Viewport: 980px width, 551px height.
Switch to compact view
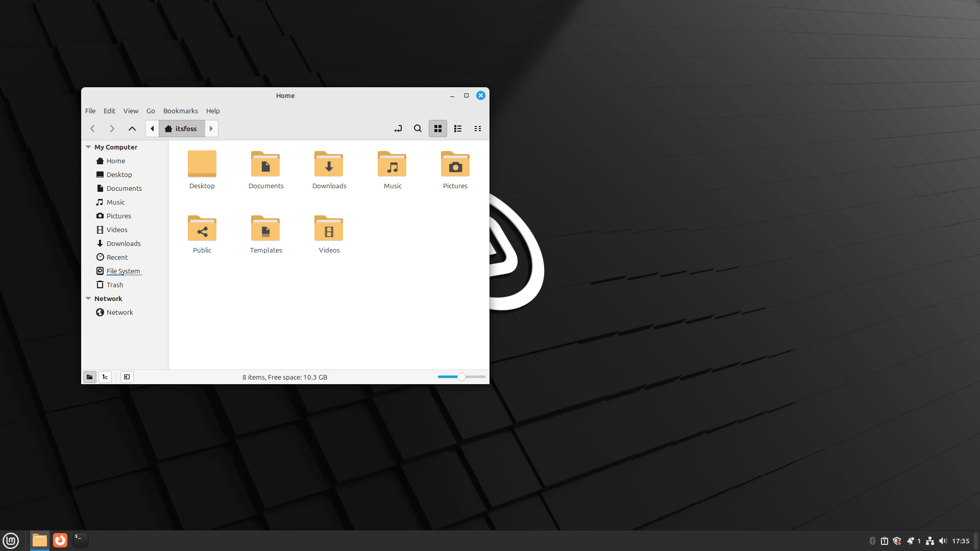(477, 129)
